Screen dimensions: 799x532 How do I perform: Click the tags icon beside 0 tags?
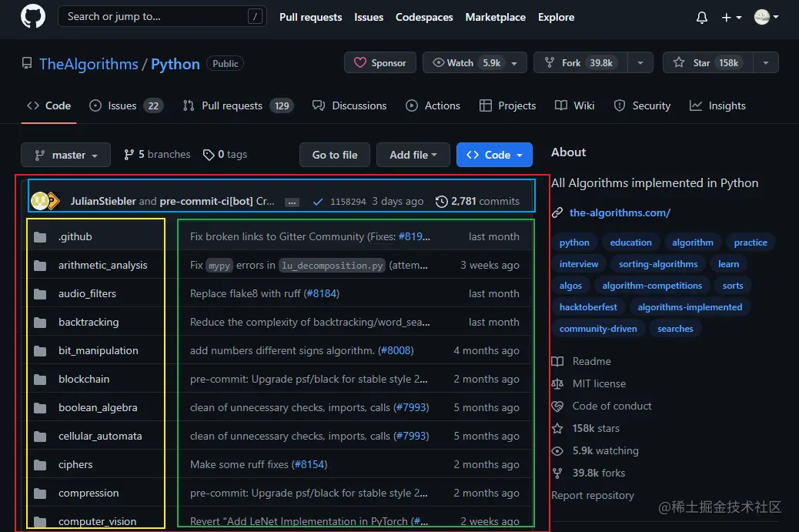[209, 155]
